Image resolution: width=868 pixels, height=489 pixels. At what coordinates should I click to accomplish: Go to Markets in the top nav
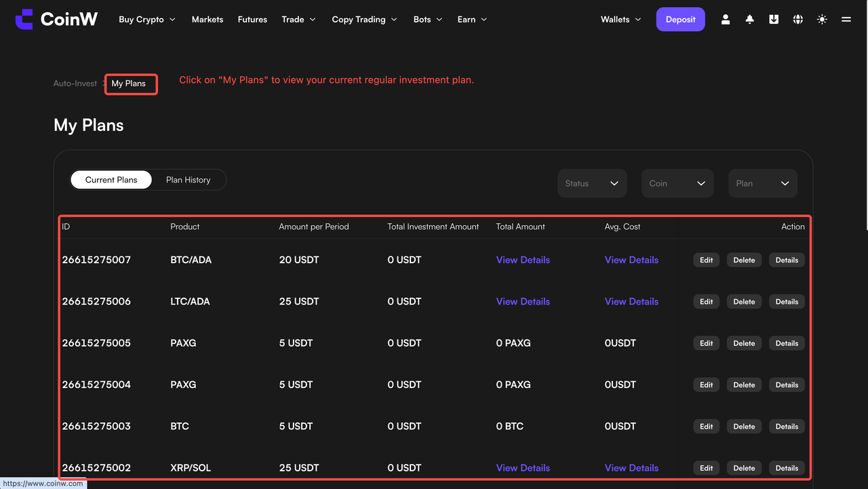coord(208,20)
